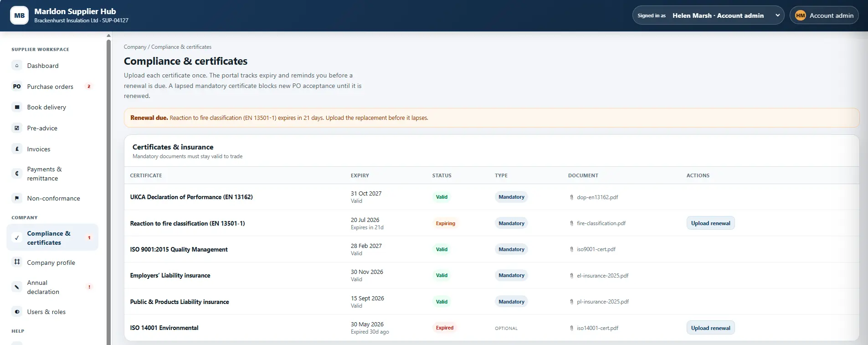
Task: Click the DOCUMENT column header
Action: (583, 175)
